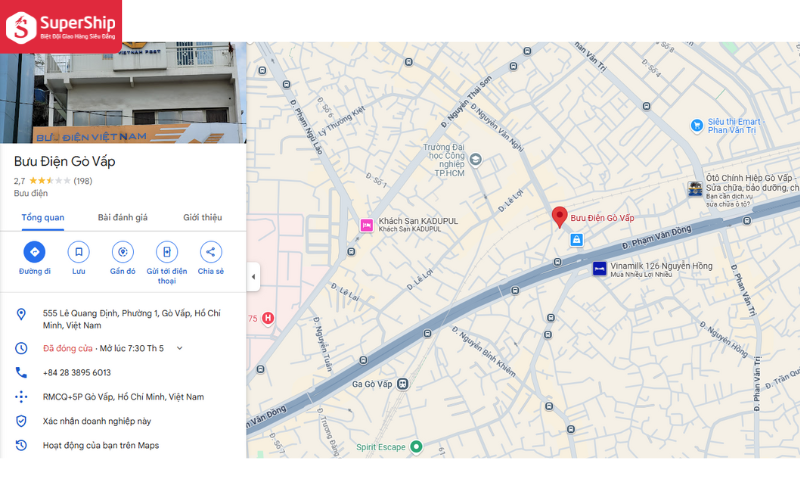Click the address 555 Lê Quang Định
The width and height of the screenshot is (800, 500).
pyautogui.click(x=132, y=319)
